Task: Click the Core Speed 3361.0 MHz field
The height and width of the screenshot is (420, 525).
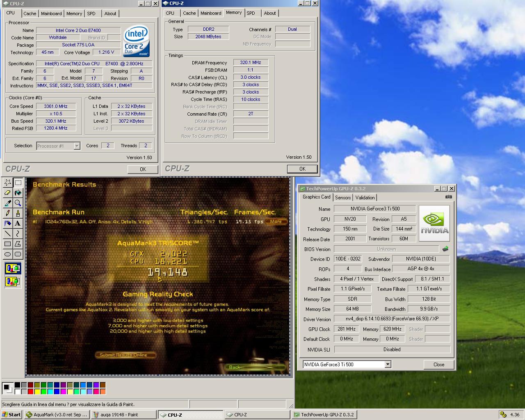Action: tap(56, 106)
